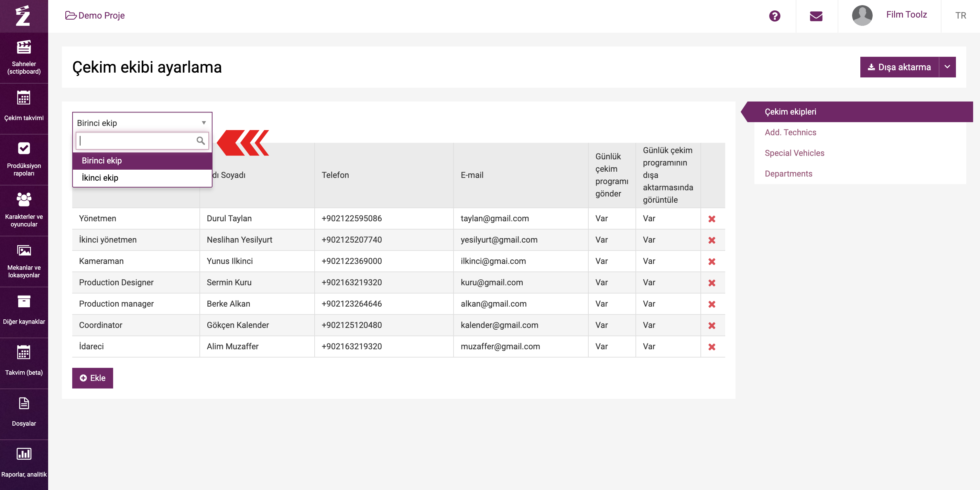Open Add. Technics side link

coord(790,132)
